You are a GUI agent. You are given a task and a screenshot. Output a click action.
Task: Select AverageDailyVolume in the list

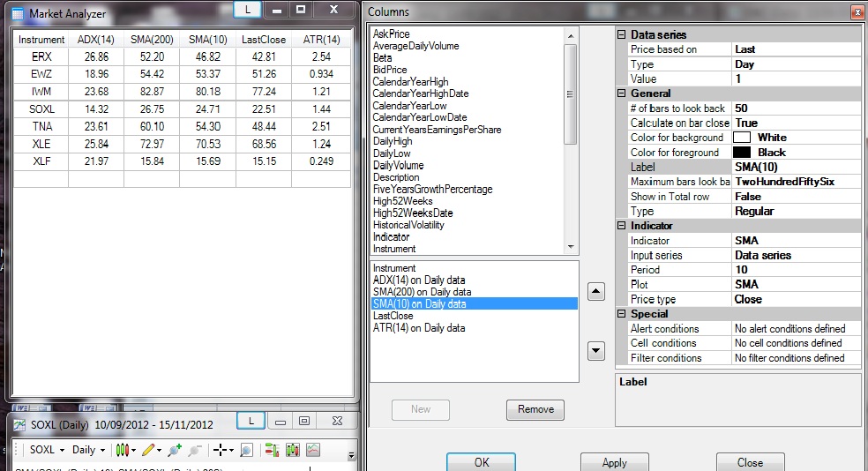coord(415,46)
